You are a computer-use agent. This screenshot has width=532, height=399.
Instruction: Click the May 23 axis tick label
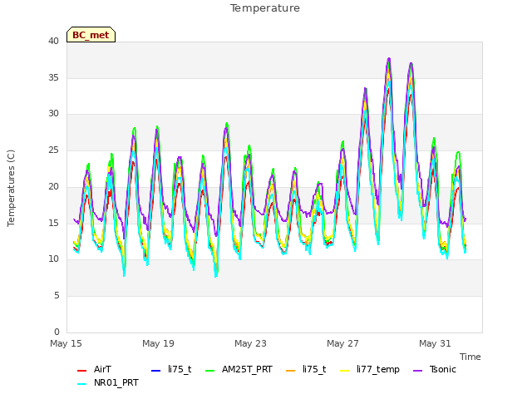250,343
